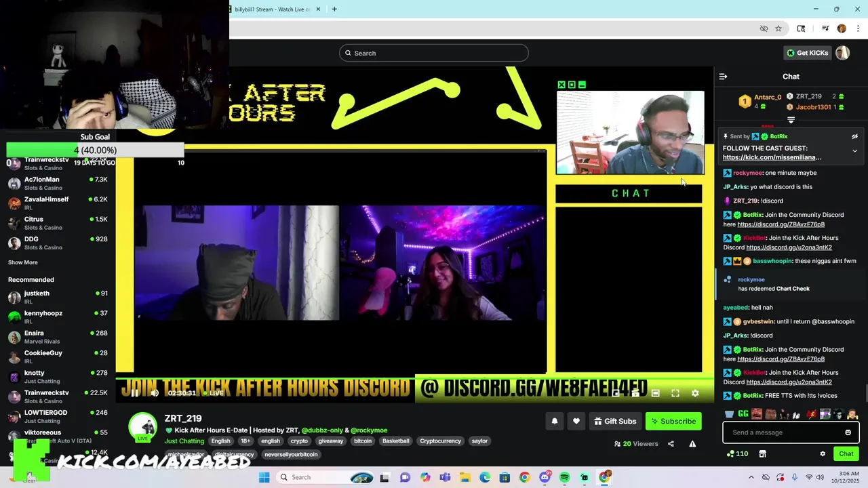
Task: Select the billybill1 Stream browser tab
Action: coord(271,9)
